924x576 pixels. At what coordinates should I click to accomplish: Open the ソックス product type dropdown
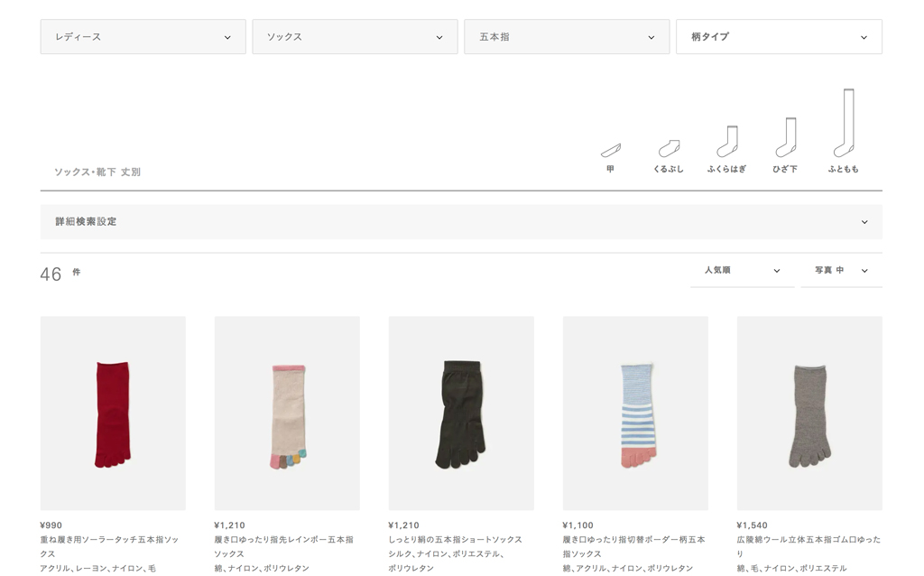[x=355, y=37]
